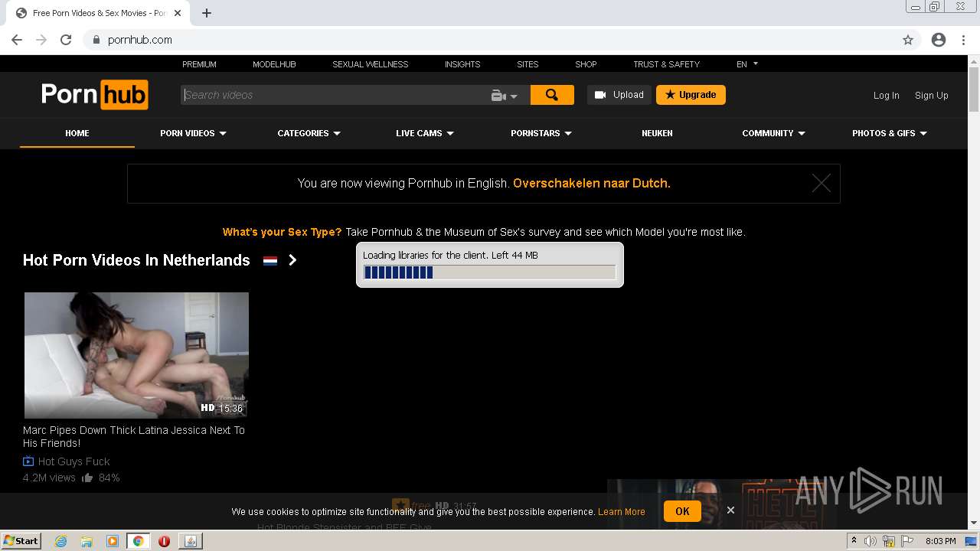Click the loading libraries progress bar
980x551 pixels.
(489, 272)
